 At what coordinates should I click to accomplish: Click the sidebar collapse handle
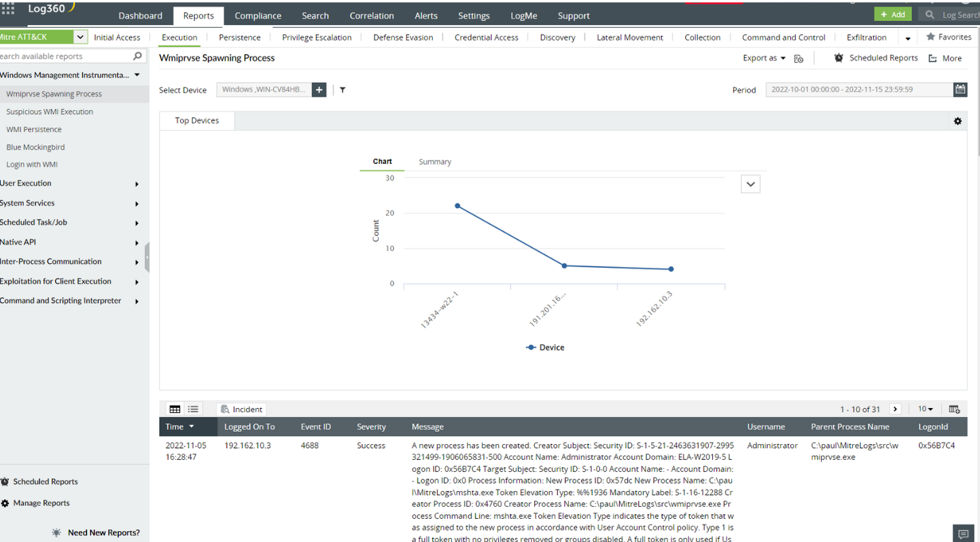point(147,257)
